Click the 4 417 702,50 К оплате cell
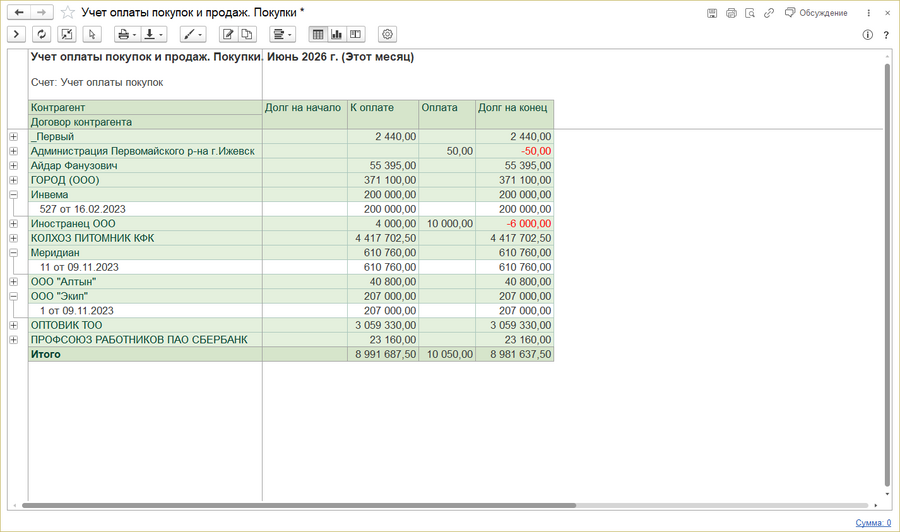900x532 pixels. (383, 238)
